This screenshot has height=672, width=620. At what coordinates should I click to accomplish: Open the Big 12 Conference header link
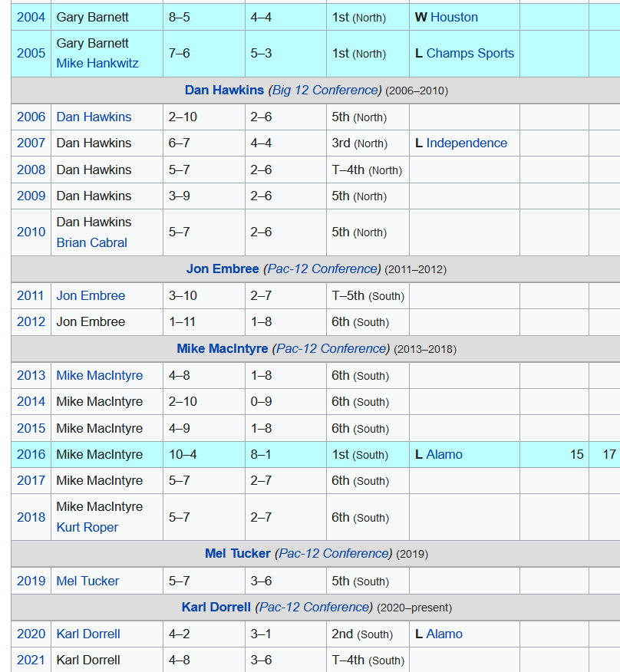(x=325, y=90)
